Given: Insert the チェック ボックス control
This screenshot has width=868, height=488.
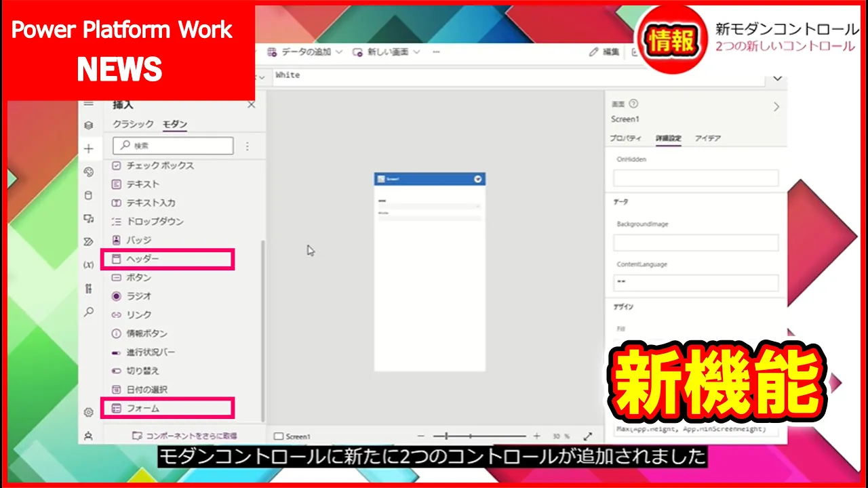Looking at the screenshot, I should click(x=153, y=165).
